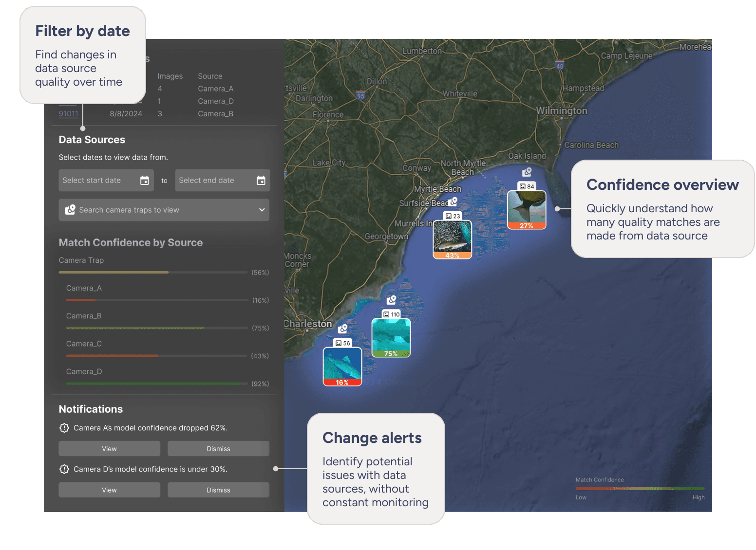Click the Camera_C 43% confidence bar
This screenshot has height=550, width=756.
click(157, 356)
